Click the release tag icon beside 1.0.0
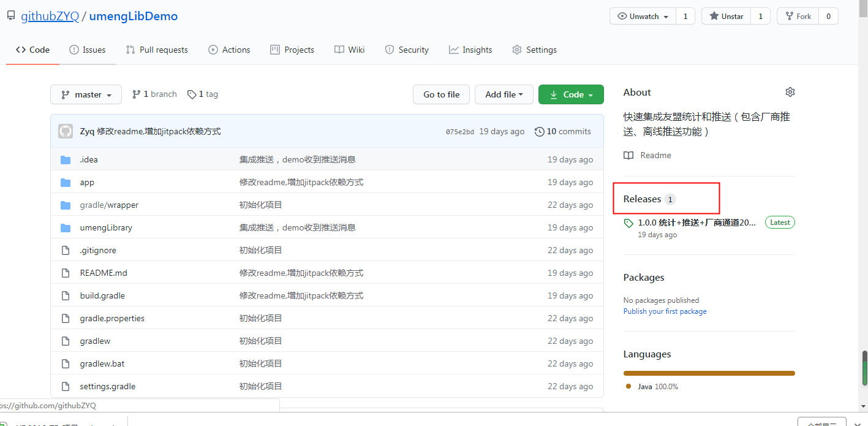 tap(628, 223)
